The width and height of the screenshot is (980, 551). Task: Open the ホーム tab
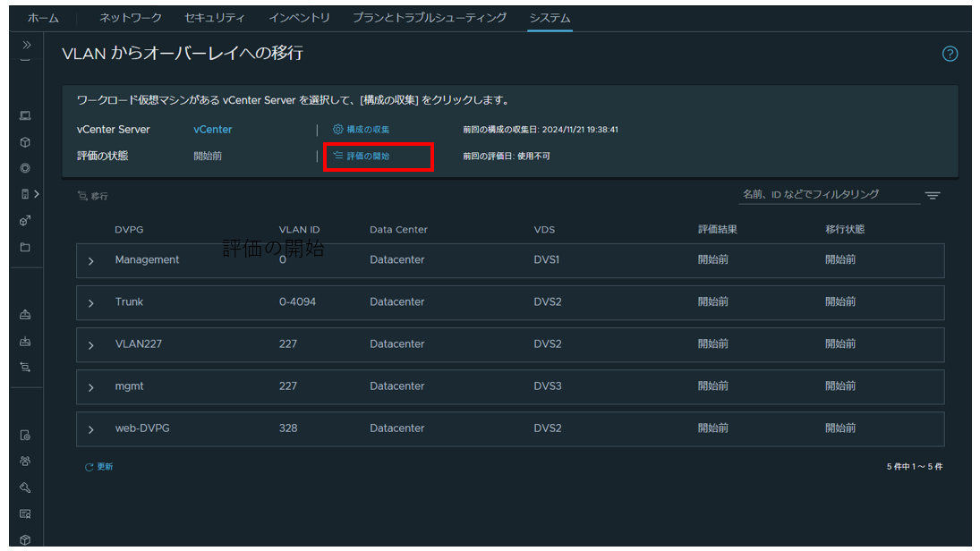[x=43, y=18]
